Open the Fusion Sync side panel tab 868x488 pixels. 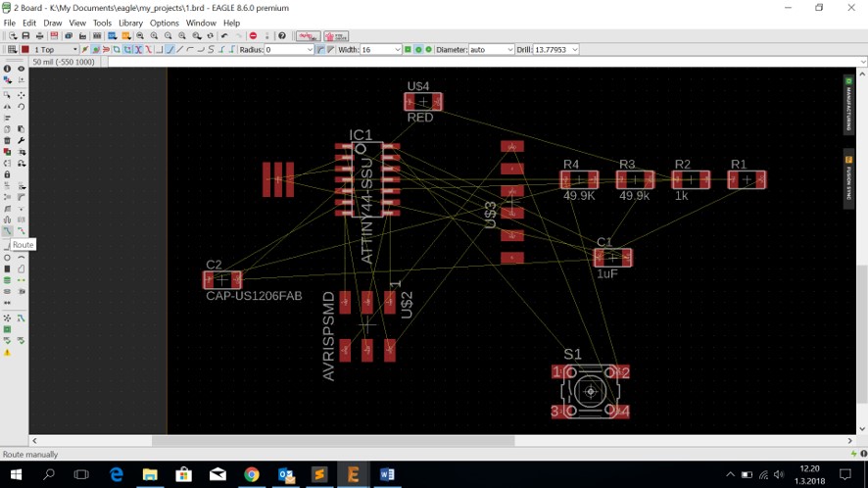click(x=848, y=178)
